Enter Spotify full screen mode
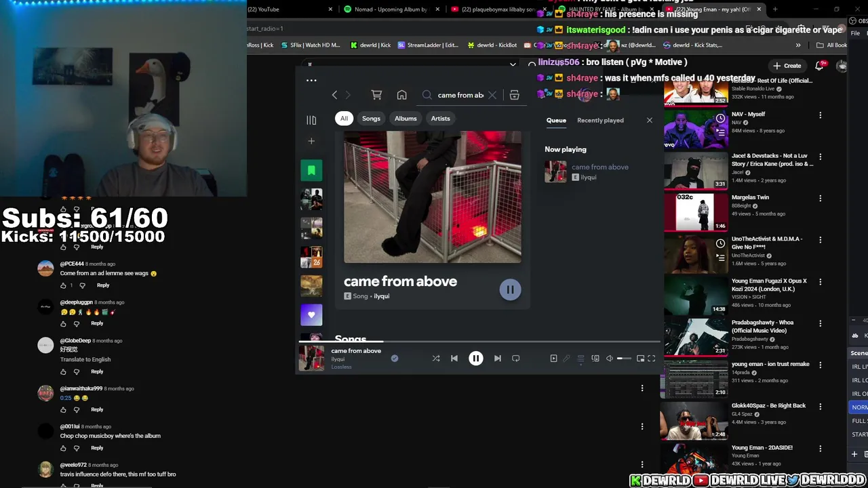This screenshot has width=868, height=488. pyautogui.click(x=652, y=359)
